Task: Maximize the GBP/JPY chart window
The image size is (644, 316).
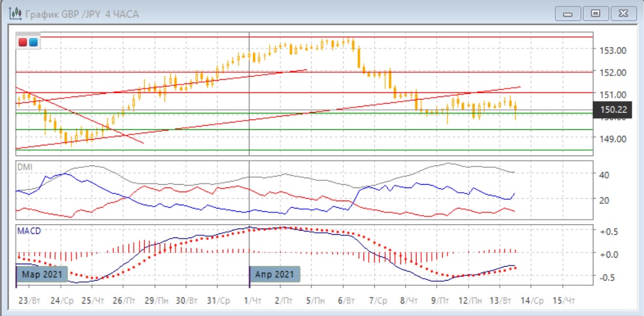Action: pyautogui.click(x=595, y=13)
